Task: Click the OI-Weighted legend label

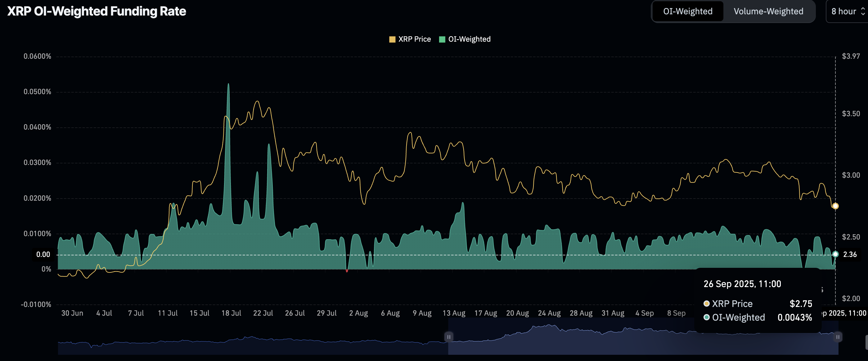Action: [469, 39]
